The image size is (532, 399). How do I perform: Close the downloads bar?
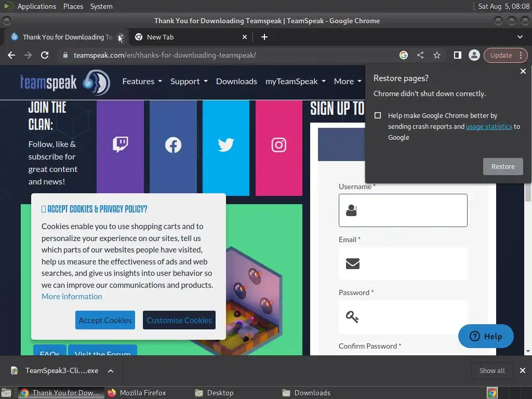523,370
